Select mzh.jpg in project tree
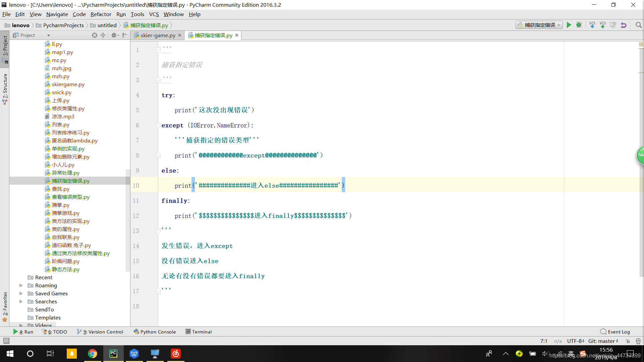 pyautogui.click(x=61, y=68)
